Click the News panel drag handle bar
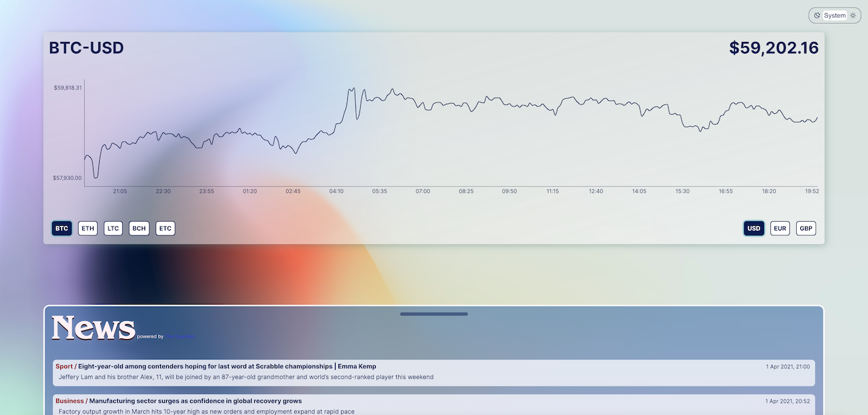868x415 pixels. click(434, 314)
